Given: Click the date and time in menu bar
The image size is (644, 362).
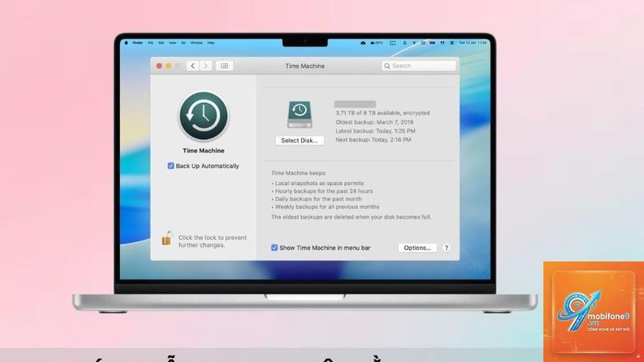Looking at the screenshot, I should 473,43.
